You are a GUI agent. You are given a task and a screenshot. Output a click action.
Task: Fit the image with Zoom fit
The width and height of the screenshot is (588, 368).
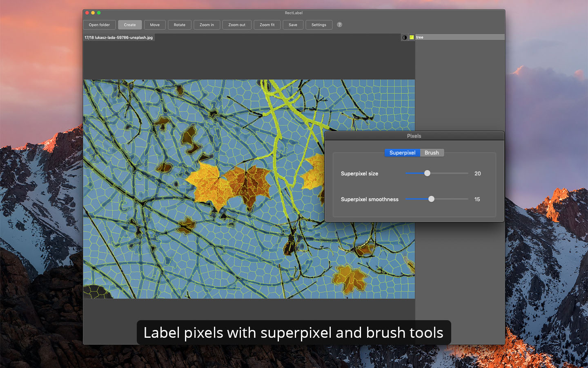267,25
